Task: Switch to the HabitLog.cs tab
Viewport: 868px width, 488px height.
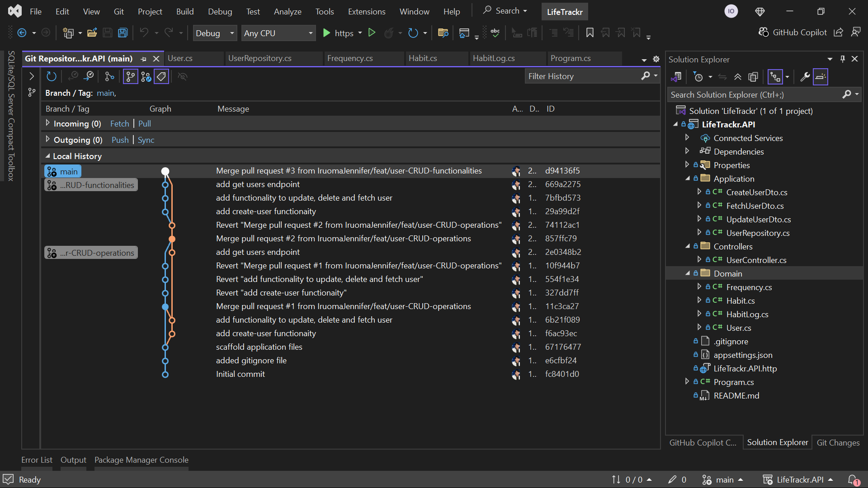Action: coord(494,58)
